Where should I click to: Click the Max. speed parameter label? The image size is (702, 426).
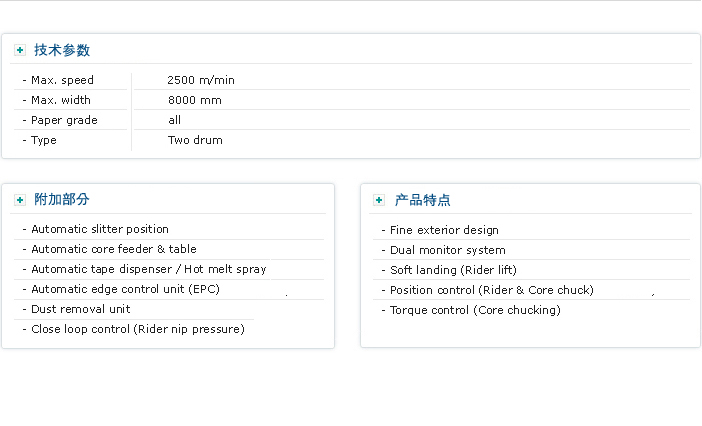62,80
